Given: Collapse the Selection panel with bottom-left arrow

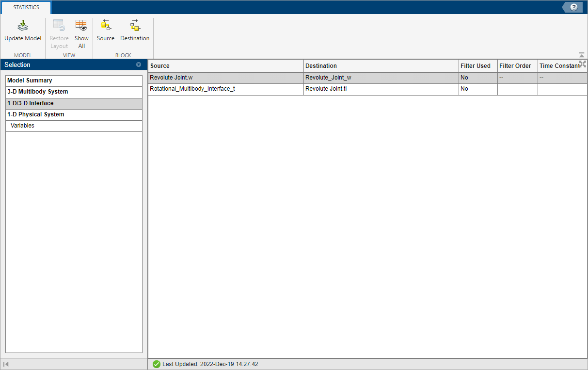Looking at the screenshot, I should (x=6, y=364).
